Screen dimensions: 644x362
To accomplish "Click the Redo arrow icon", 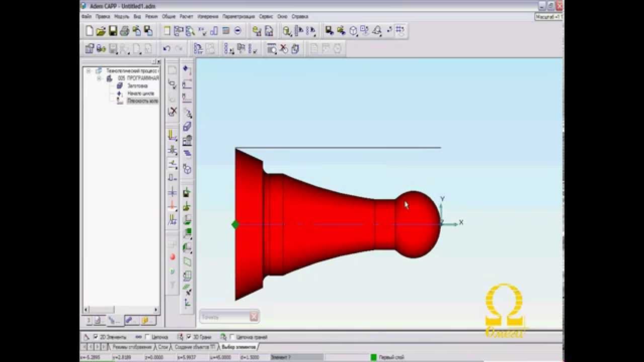I will click(179, 49).
